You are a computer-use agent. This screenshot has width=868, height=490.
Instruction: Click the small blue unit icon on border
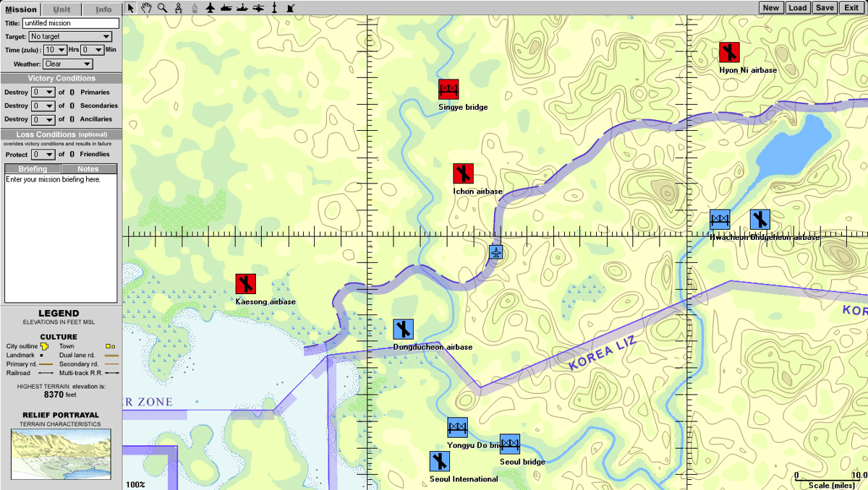point(496,252)
